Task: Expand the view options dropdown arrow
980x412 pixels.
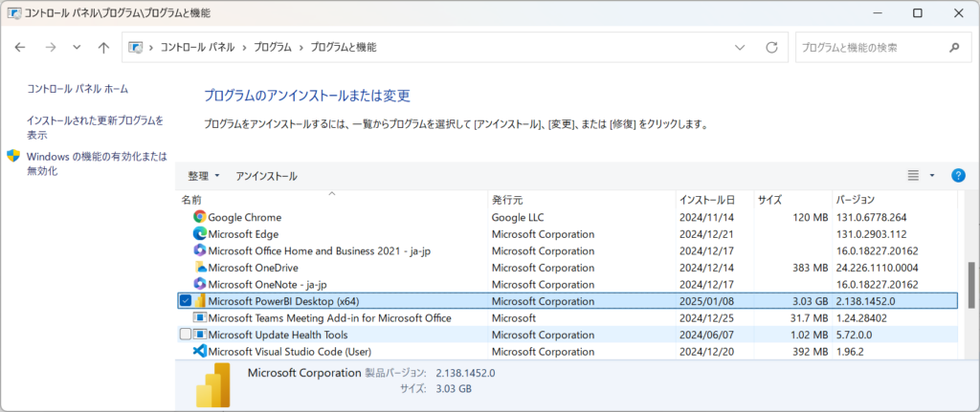Action: click(932, 176)
